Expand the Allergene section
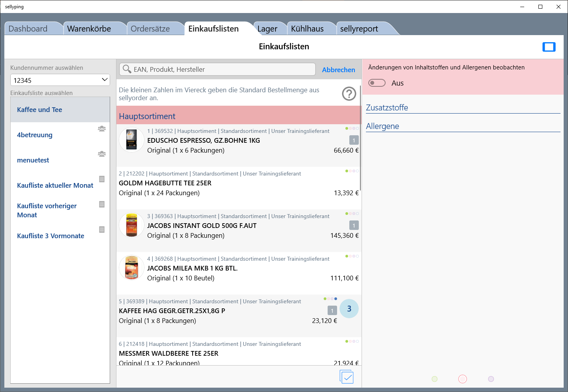Image resolution: width=568 pixels, height=392 pixels. 382,126
